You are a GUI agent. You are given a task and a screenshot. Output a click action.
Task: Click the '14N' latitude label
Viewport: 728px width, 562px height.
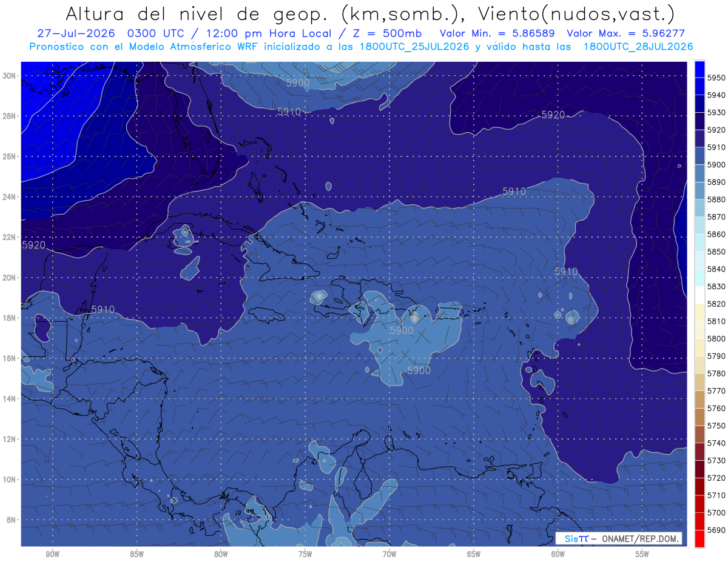[10, 399]
